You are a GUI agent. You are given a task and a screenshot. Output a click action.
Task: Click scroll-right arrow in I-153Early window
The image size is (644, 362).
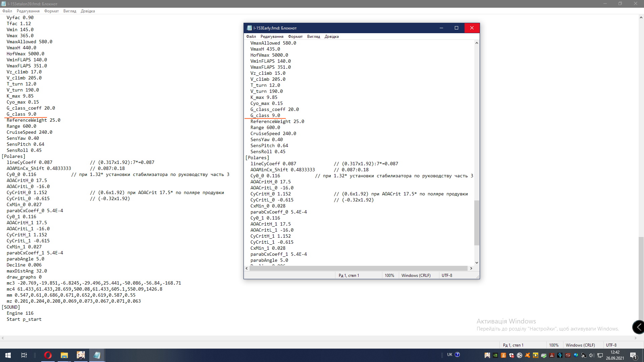pyautogui.click(x=471, y=268)
